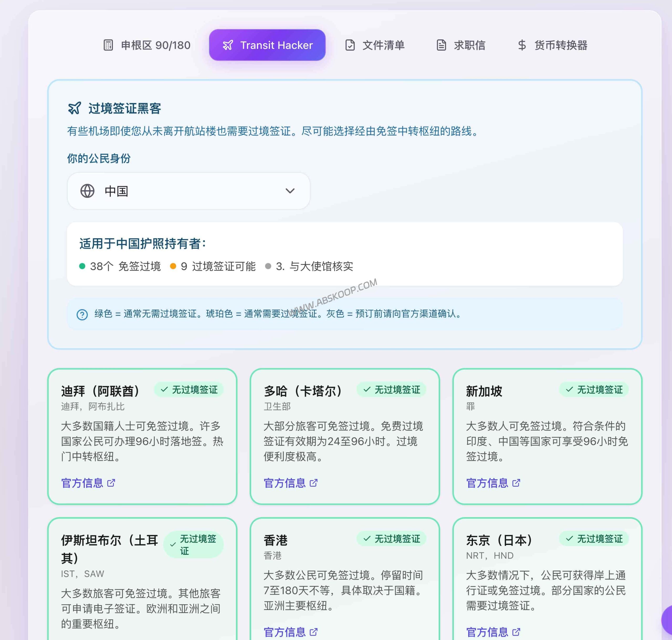The image size is (672, 640).
Task: Click the chevron arrow in the 中国 selector
Action: click(290, 191)
